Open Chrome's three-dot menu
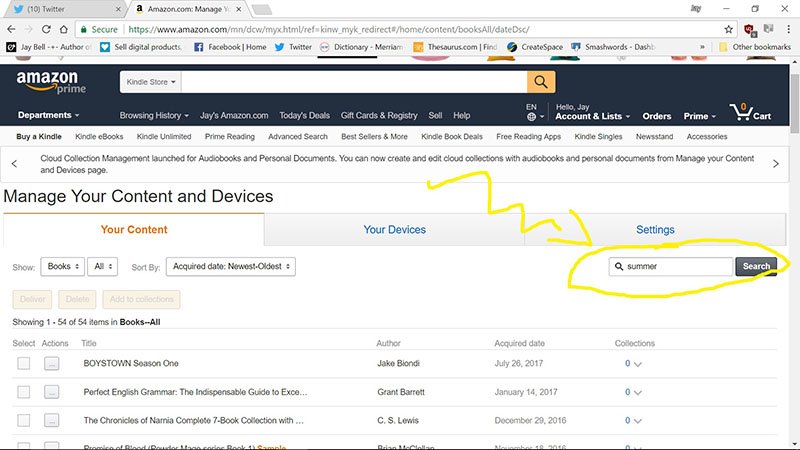 pos(789,29)
